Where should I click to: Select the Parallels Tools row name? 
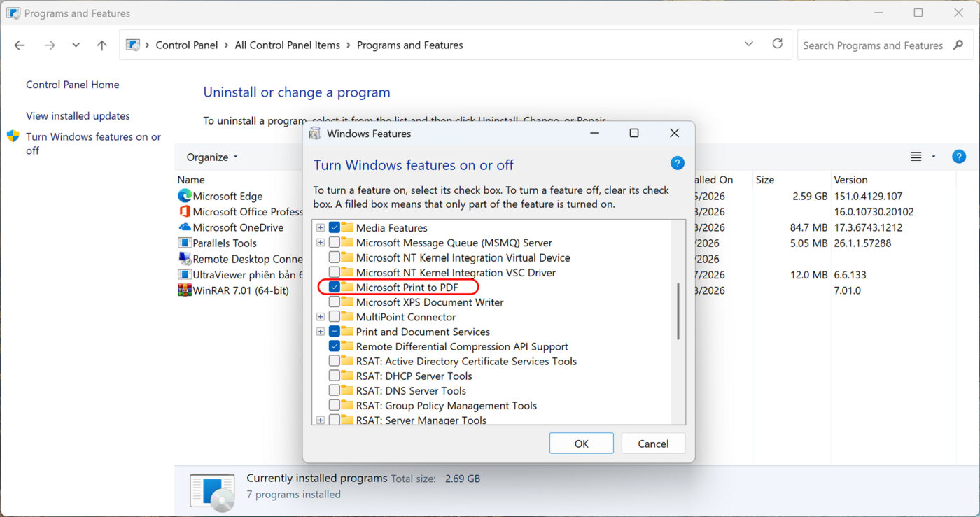225,243
